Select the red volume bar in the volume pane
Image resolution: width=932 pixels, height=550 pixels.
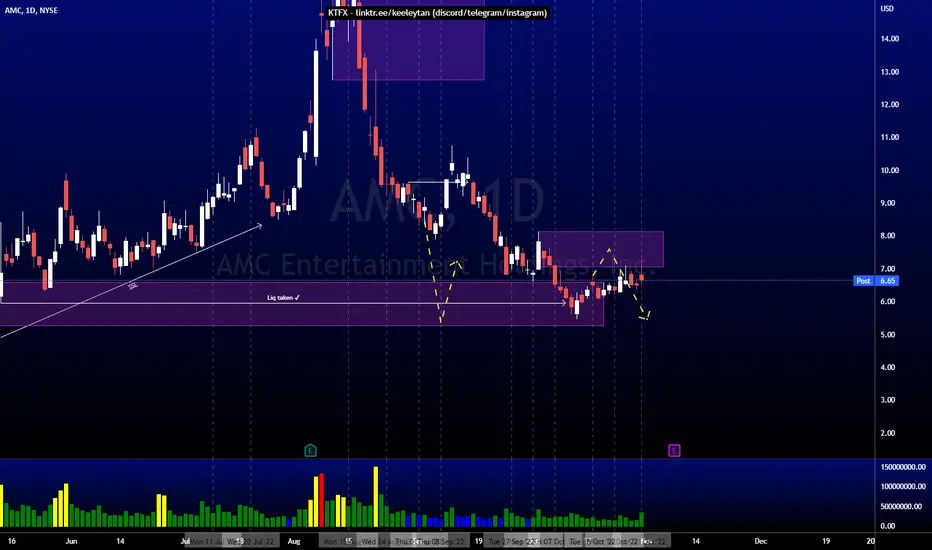pos(322,501)
